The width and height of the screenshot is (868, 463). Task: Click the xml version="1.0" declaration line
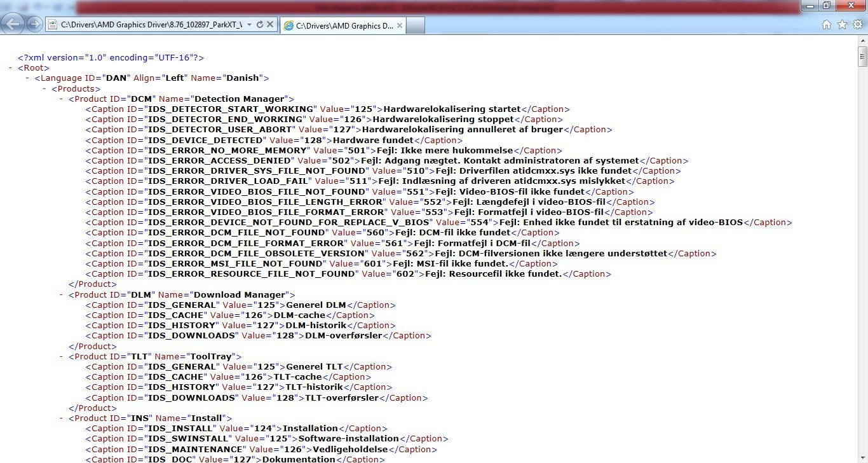(111, 57)
